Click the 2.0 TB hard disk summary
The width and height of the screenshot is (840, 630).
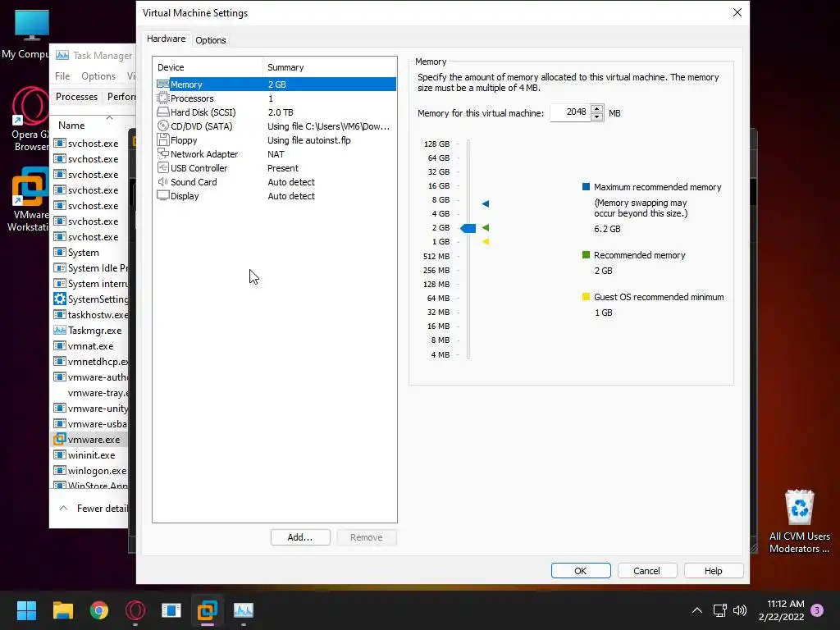point(281,112)
